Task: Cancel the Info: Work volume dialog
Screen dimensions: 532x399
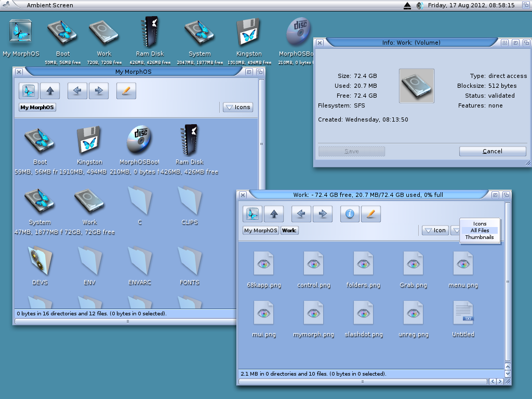Action: tap(493, 151)
